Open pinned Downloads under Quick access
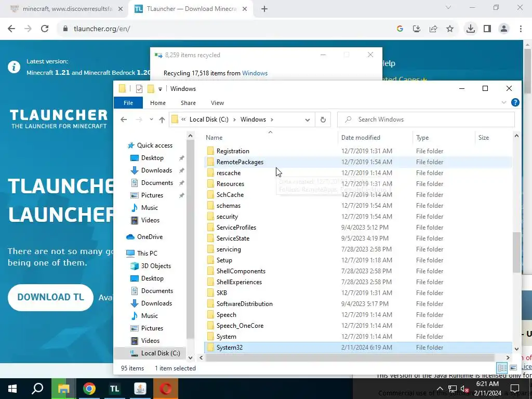Image resolution: width=532 pixels, height=399 pixels. click(x=156, y=170)
